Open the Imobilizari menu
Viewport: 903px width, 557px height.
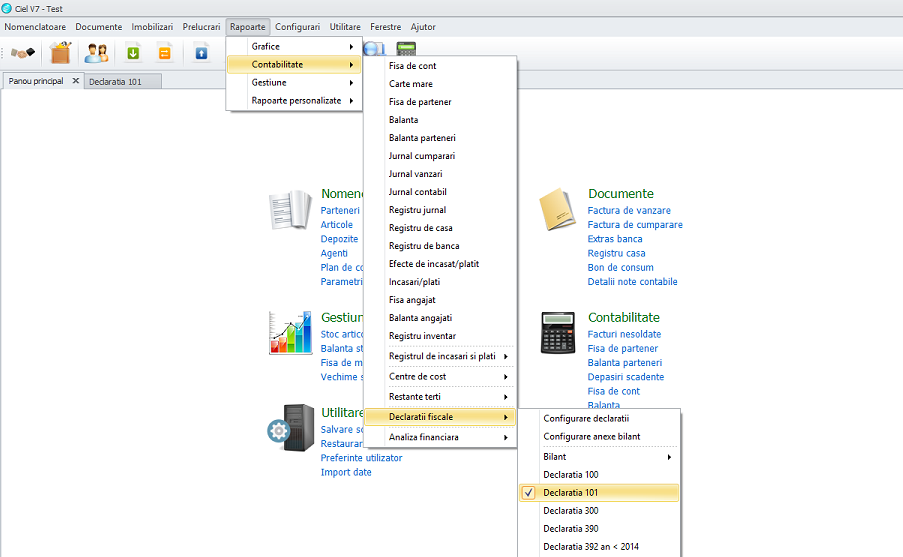152,26
